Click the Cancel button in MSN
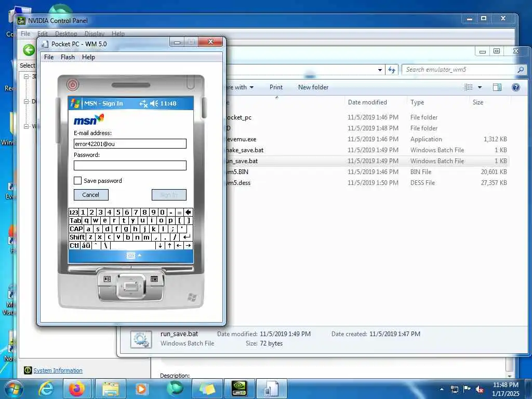This screenshot has height=399, width=532. [91, 195]
